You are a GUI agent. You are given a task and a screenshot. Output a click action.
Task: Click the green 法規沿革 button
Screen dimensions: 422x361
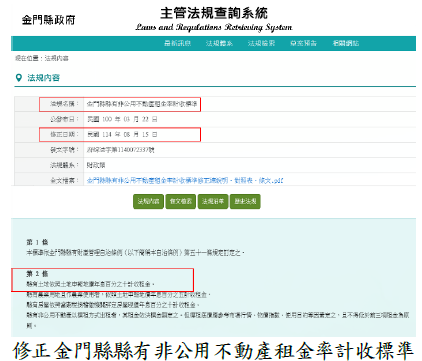[213, 201]
